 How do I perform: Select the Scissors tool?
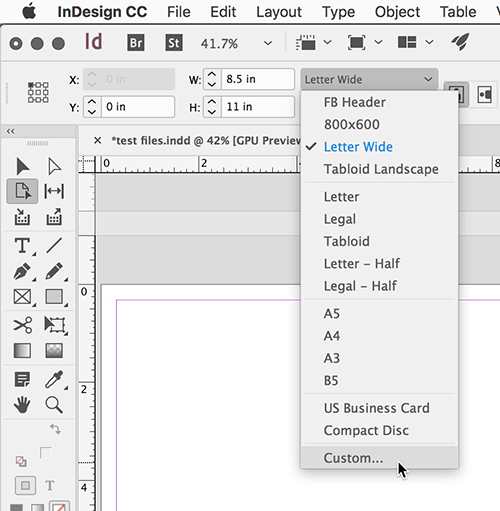[22, 325]
